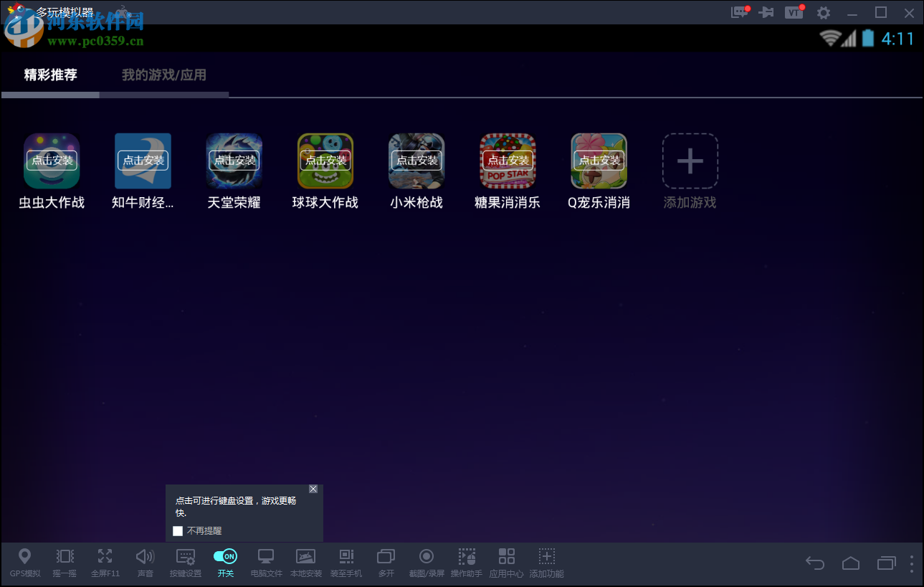Open the three-dot overflow menu

[x=913, y=563]
